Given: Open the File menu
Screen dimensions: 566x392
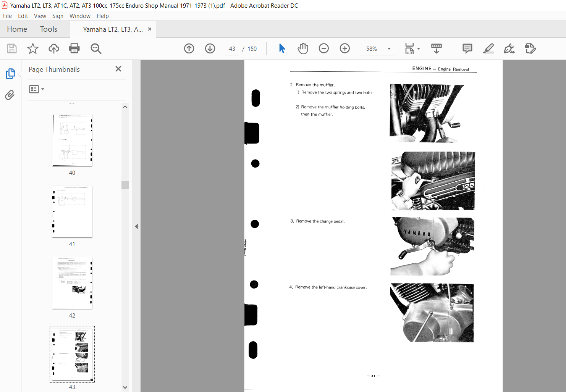Looking at the screenshot, I should coord(7,16).
